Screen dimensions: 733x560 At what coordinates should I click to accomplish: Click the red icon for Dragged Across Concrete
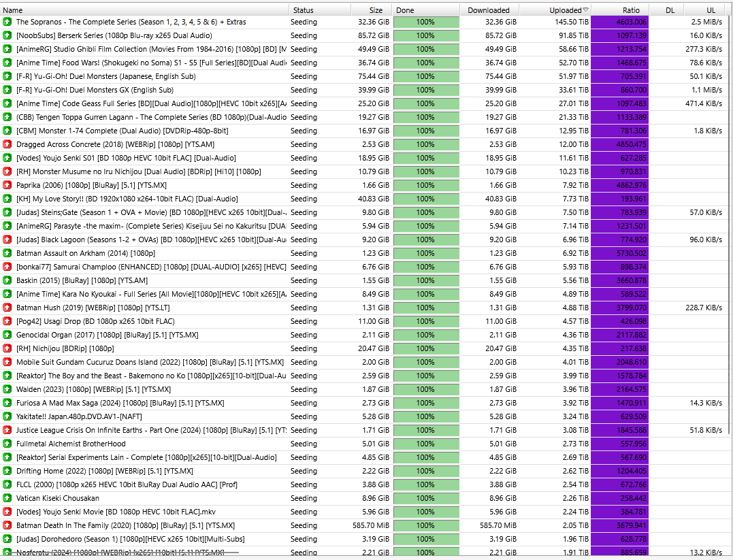(x=7, y=144)
